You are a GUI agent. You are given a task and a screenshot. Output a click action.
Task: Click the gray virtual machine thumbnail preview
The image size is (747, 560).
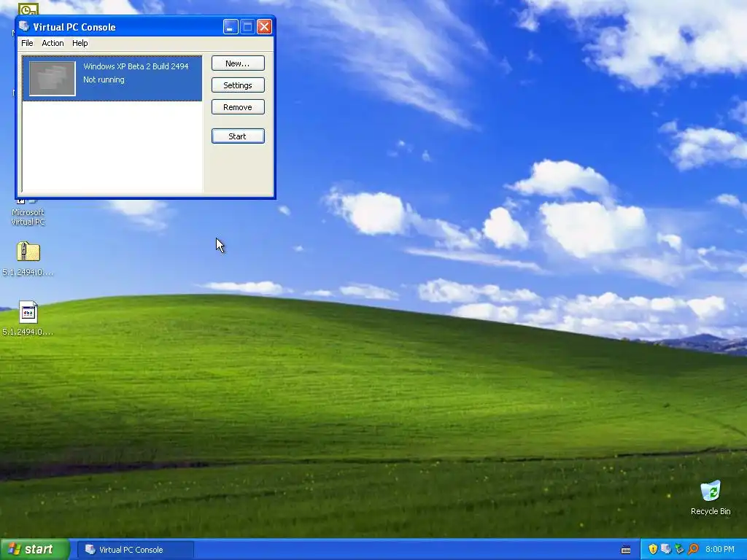[52, 78]
